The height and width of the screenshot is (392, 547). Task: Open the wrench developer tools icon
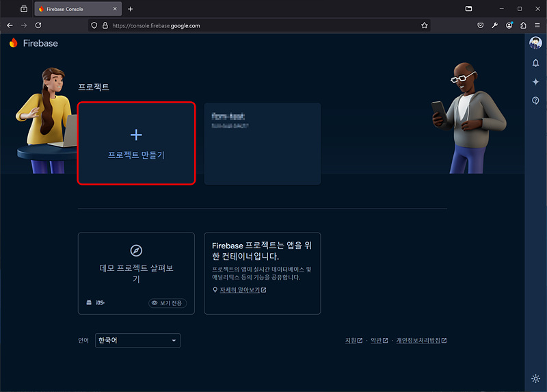tap(494, 25)
